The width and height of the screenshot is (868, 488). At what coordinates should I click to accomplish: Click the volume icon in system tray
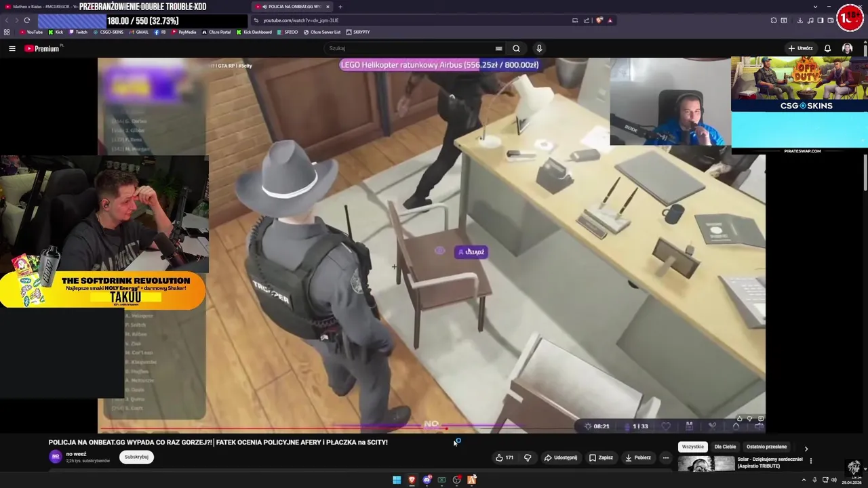[833, 480]
